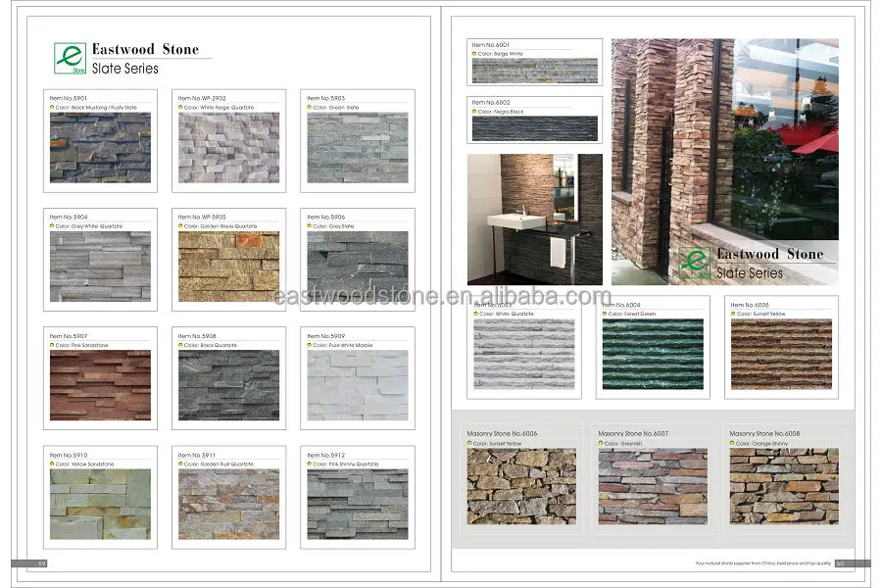Click the "Masonry Stone No.6006" title
Screen dimensions: 882x588
[x=503, y=434]
